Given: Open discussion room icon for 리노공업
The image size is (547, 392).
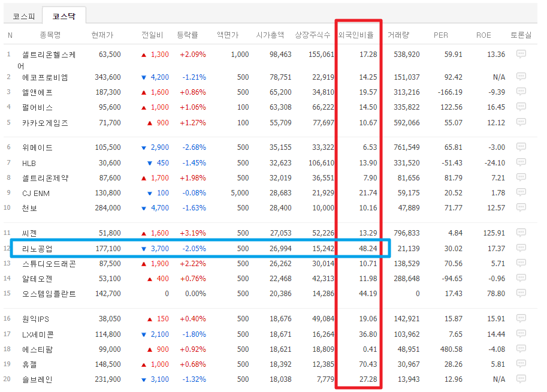Looking at the screenshot, I should click(521, 249).
